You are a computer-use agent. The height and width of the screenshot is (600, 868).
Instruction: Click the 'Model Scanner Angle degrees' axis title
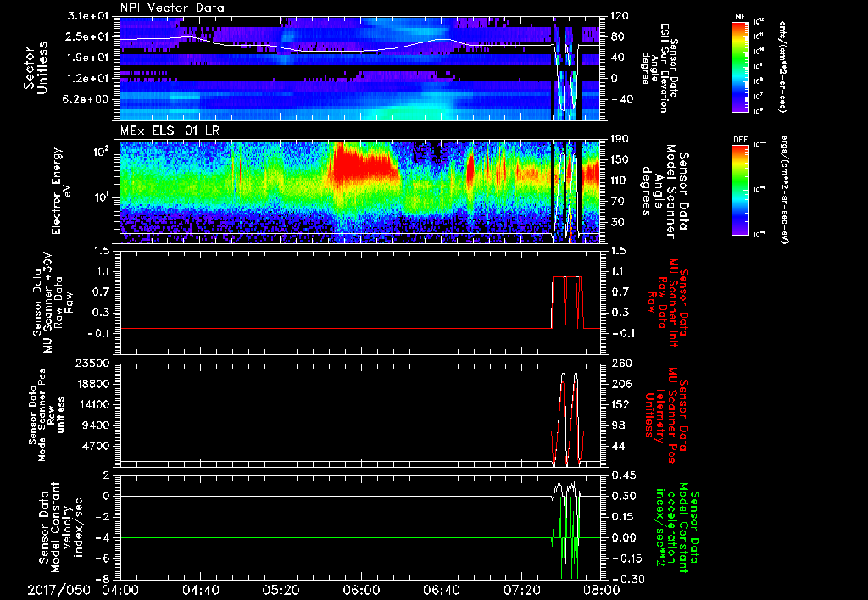665,191
